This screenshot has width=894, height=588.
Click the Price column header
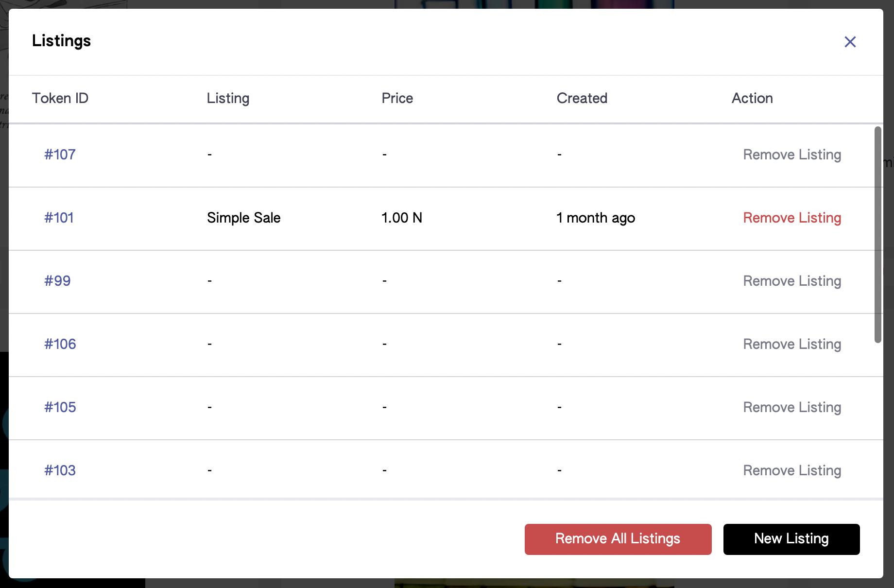coord(397,98)
